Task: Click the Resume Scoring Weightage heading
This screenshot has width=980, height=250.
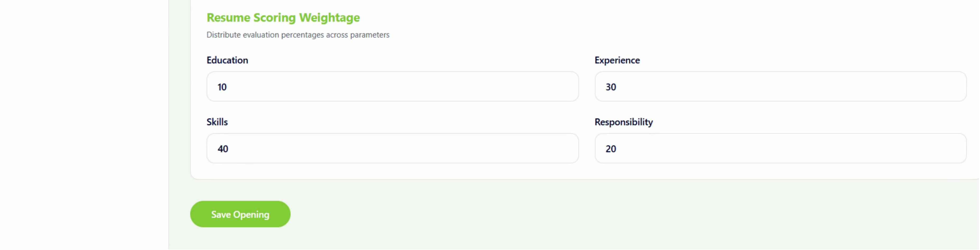Action: click(283, 17)
